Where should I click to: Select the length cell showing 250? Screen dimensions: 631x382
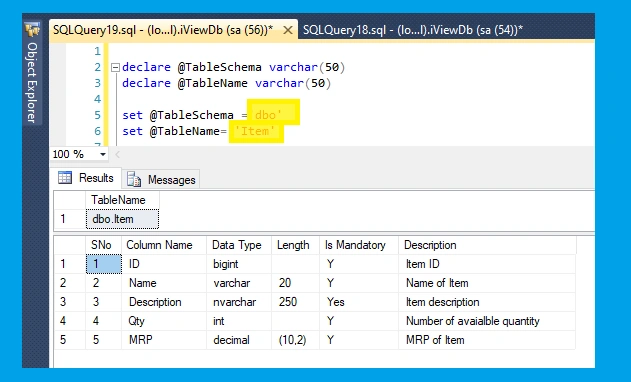[x=295, y=302]
